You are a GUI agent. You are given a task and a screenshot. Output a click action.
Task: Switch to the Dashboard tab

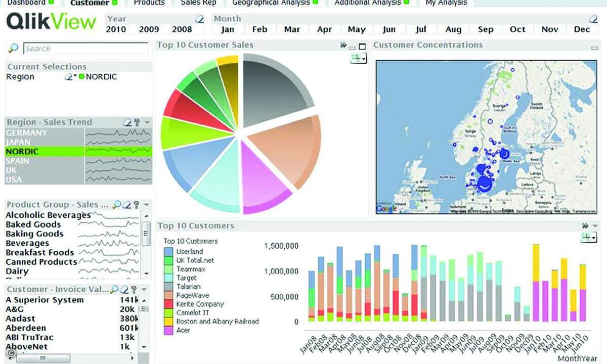pyautogui.click(x=30, y=3)
